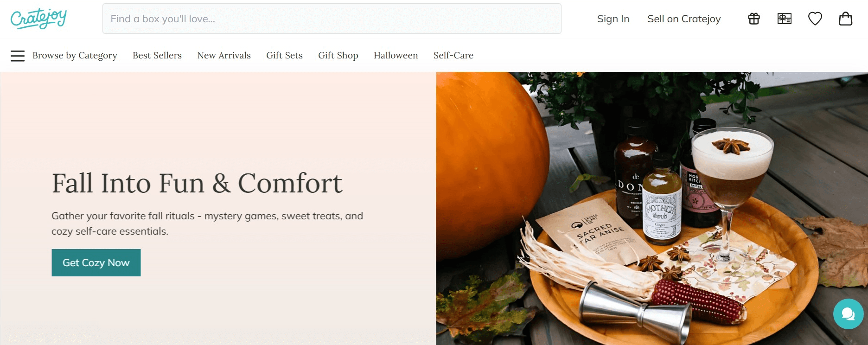Viewport: 868px width, 345px height.
Task: Expand Browse by Category
Action: (x=75, y=56)
